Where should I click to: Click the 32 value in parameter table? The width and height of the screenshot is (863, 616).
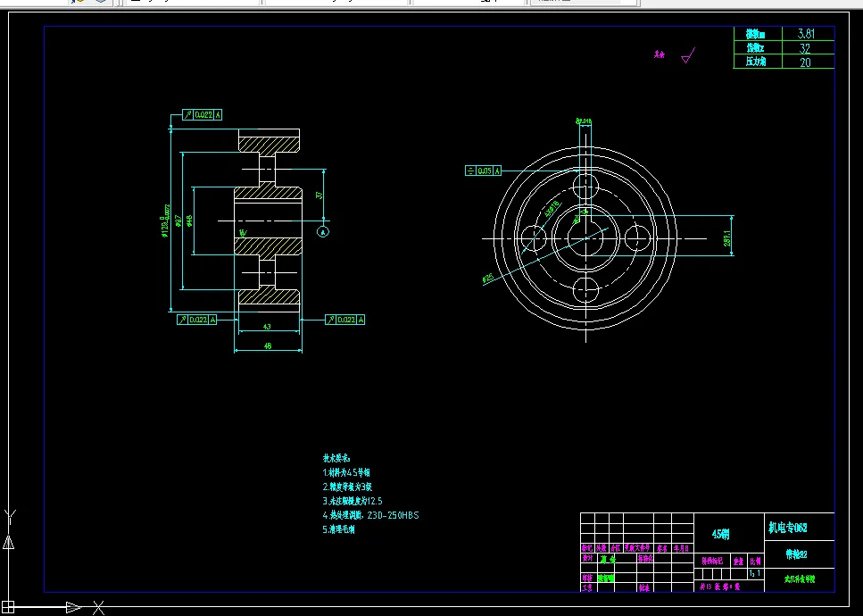[805, 48]
